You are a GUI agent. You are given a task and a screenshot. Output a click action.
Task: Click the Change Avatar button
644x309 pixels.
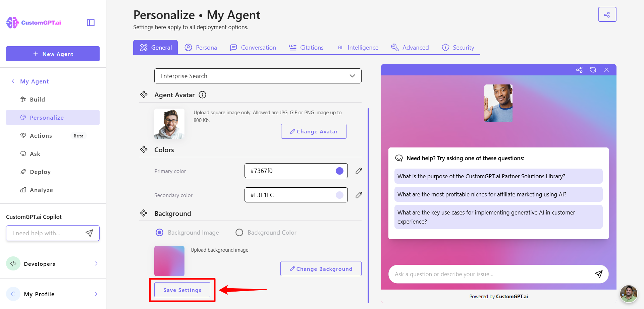(314, 131)
